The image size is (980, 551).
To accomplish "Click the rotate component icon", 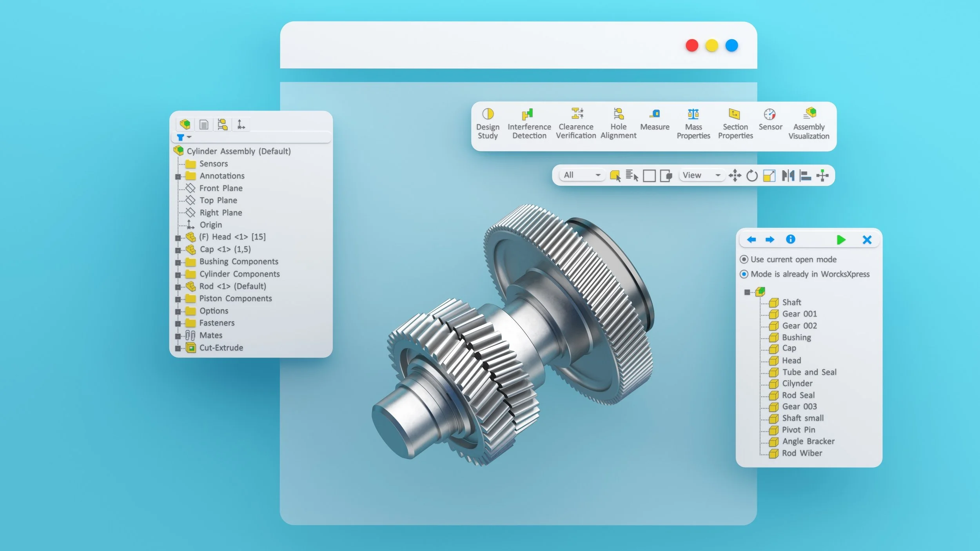I will [x=751, y=176].
